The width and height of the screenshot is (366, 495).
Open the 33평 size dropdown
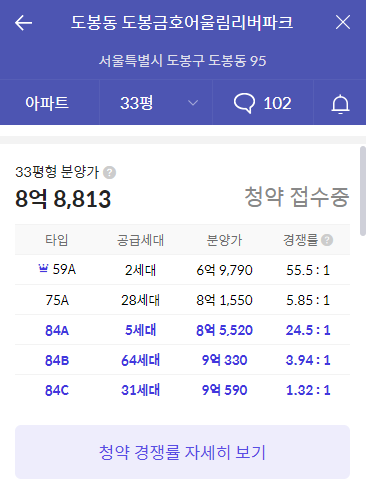[x=156, y=103]
